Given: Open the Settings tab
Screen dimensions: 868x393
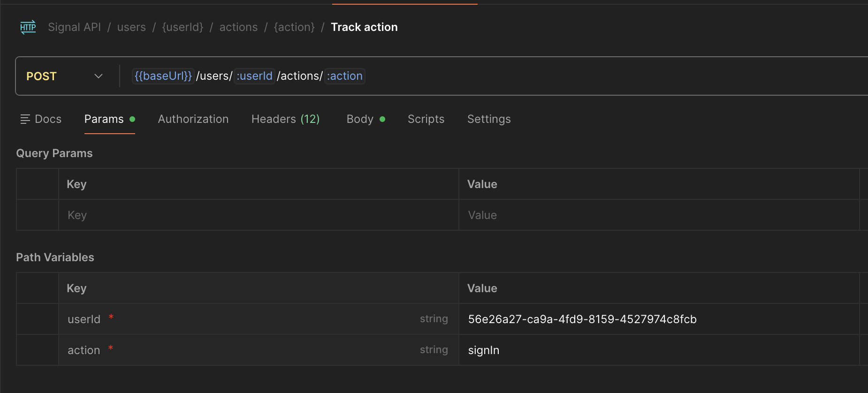Looking at the screenshot, I should click(488, 119).
